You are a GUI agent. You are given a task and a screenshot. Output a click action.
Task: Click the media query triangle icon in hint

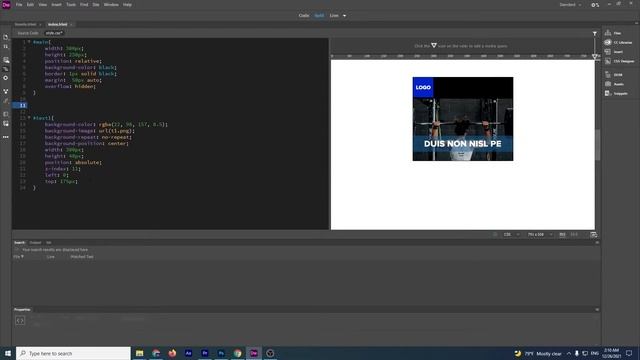tap(434, 45)
